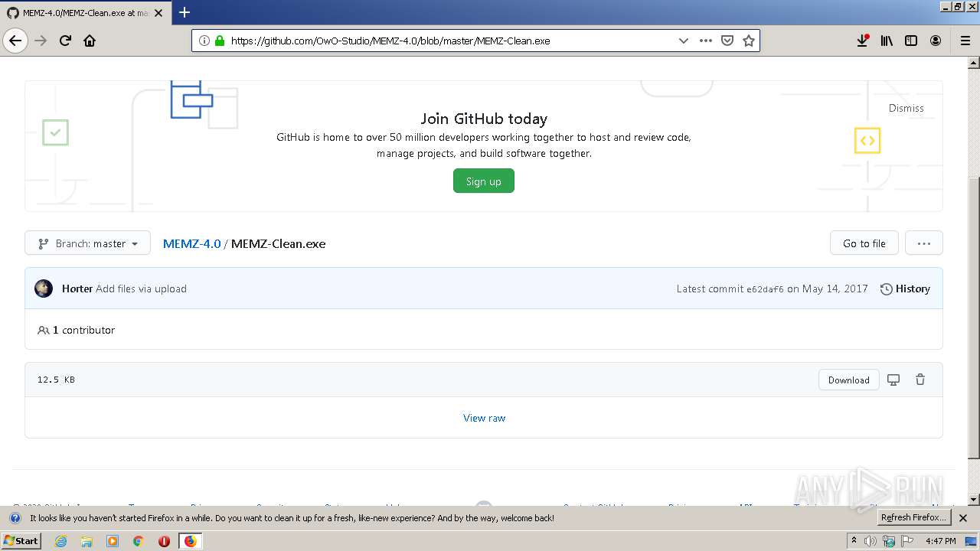
Task: Open the URL bar history dropdown
Action: point(684,41)
